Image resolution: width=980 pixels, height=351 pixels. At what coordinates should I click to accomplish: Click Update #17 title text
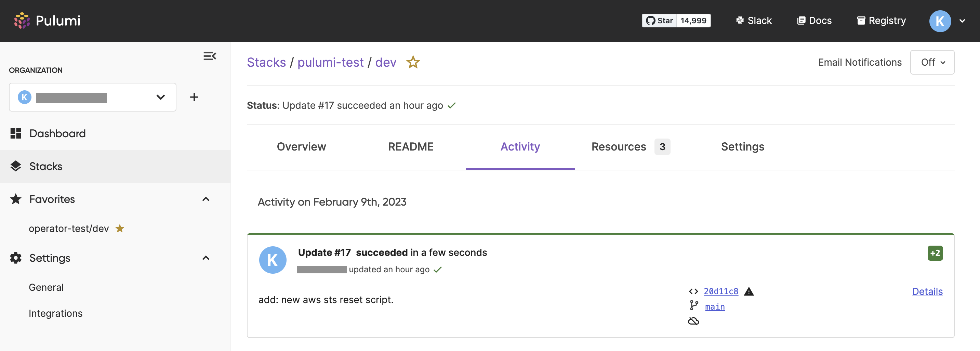pos(325,252)
